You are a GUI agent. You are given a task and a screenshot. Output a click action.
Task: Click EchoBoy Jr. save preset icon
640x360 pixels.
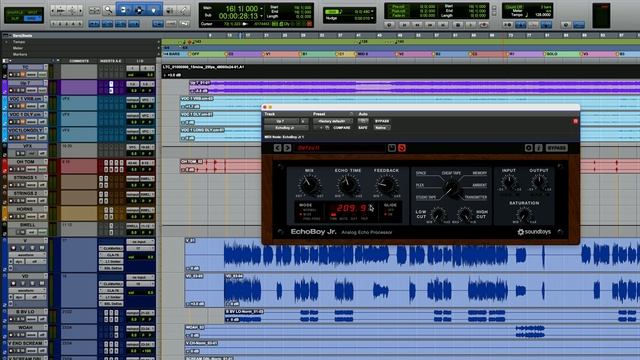392,148
